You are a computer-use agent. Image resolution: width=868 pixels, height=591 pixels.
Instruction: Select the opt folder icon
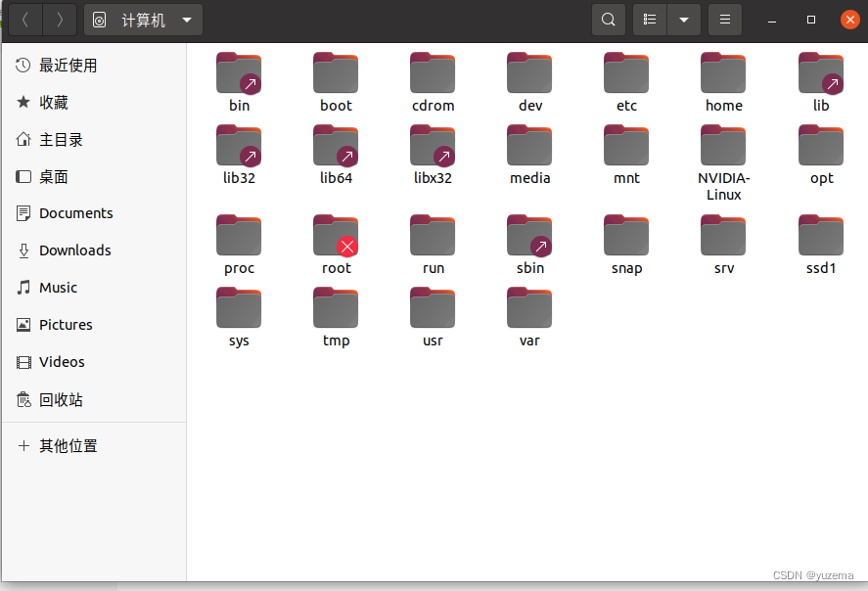tap(821, 145)
